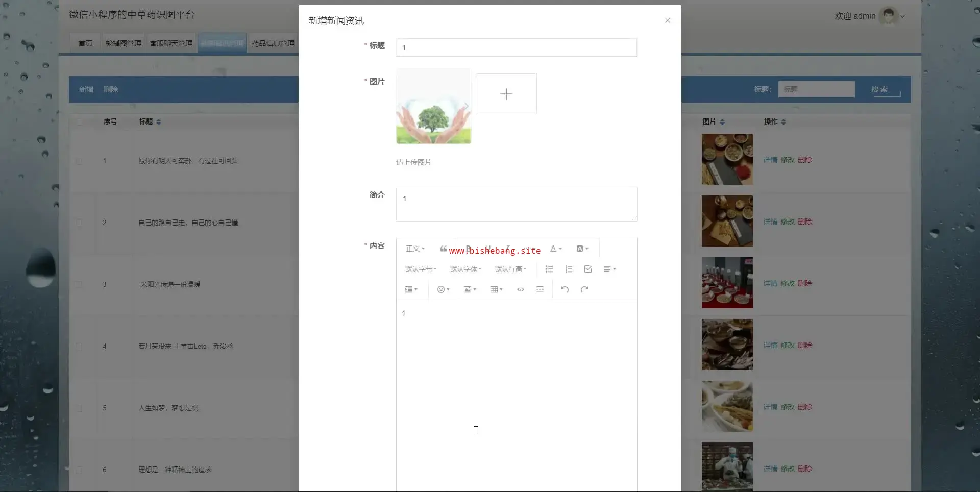Image resolution: width=980 pixels, height=492 pixels.
Task: Sort the table by 标题 column arrows
Action: (x=159, y=122)
